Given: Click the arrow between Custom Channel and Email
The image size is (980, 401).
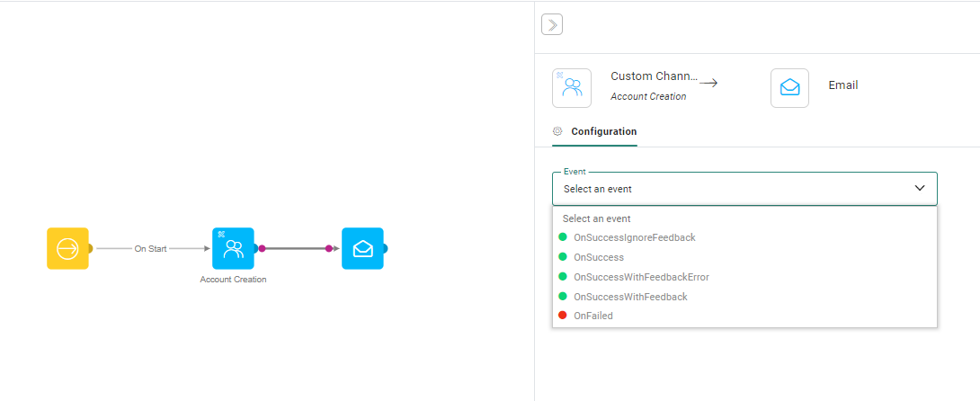Looking at the screenshot, I should (708, 83).
